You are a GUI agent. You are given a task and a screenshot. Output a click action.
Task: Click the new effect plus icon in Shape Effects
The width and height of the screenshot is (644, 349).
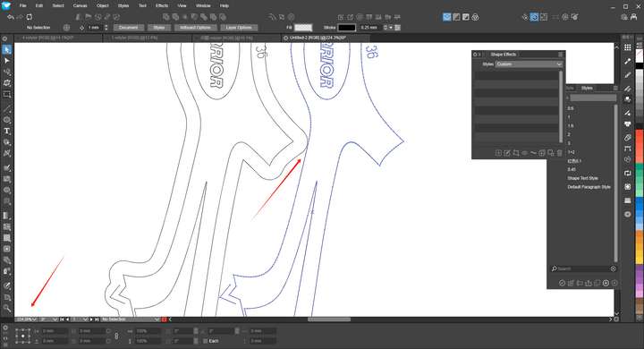tap(498, 153)
